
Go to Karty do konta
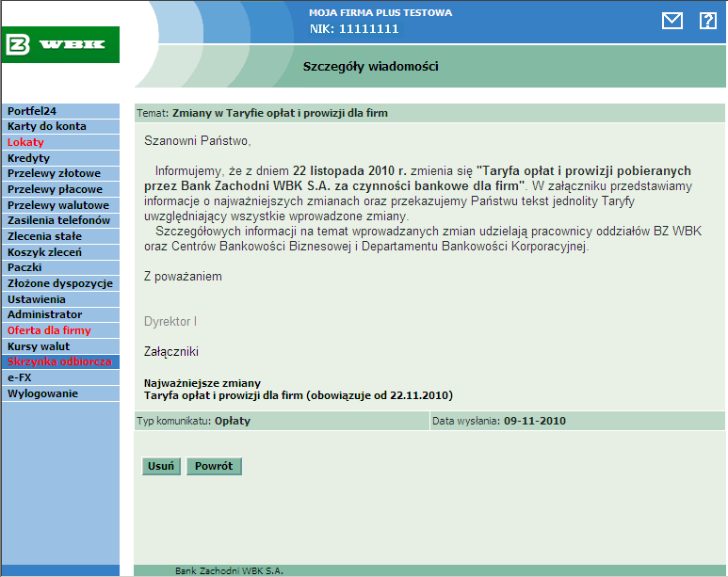coord(60,126)
